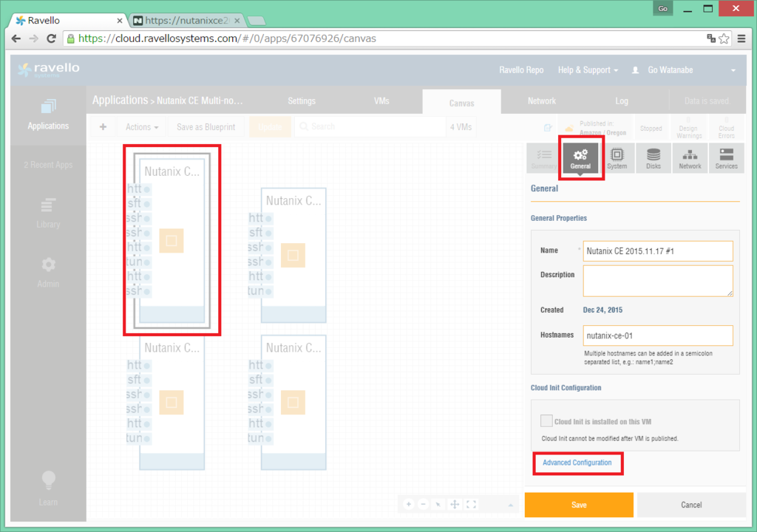Open the Services properties tab icon
The image size is (757, 532).
tap(726, 158)
